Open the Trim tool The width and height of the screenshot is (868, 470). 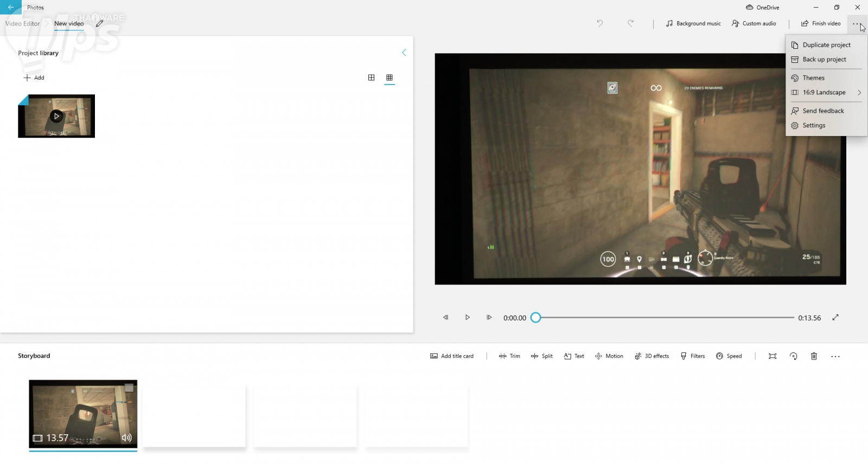point(509,356)
